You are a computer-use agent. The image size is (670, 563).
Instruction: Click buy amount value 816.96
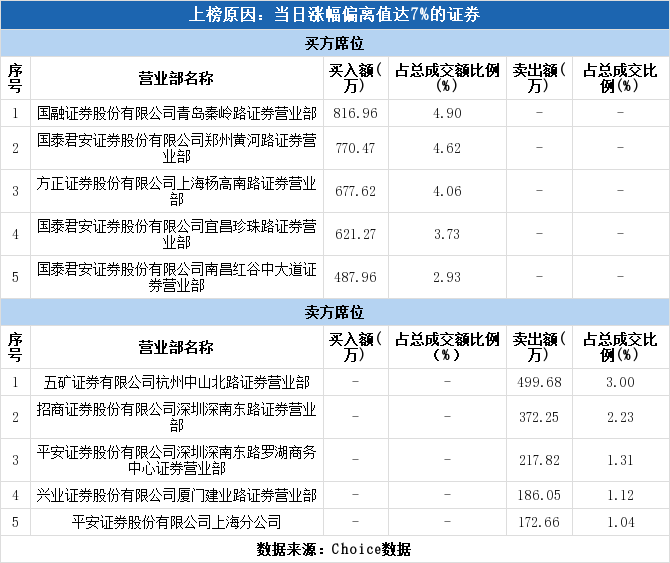point(356,113)
